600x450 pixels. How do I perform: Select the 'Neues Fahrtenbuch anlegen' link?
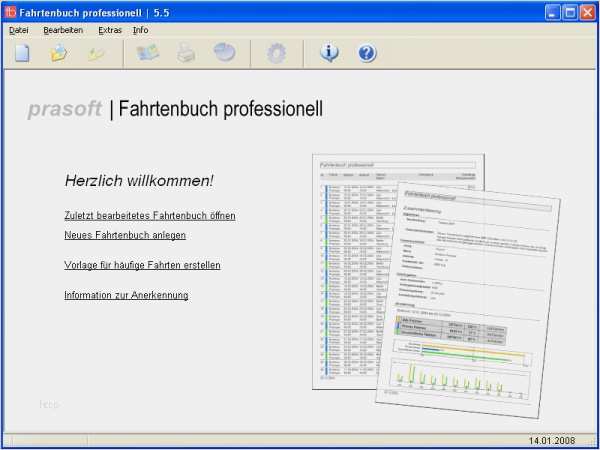pyautogui.click(x=125, y=235)
